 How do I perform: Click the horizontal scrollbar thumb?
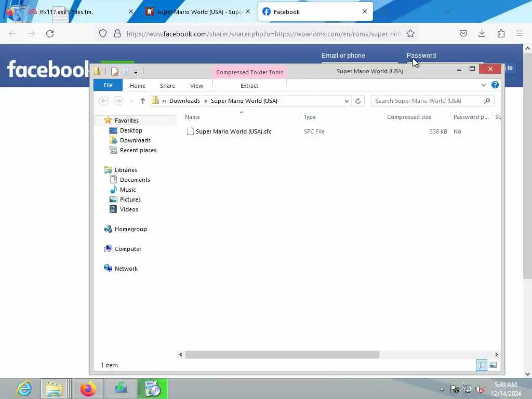tap(282, 354)
